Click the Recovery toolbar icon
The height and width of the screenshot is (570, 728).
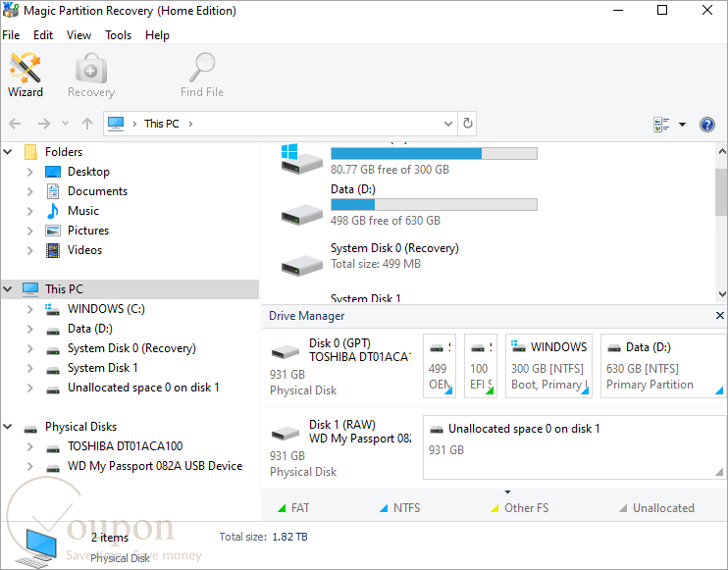click(x=91, y=76)
